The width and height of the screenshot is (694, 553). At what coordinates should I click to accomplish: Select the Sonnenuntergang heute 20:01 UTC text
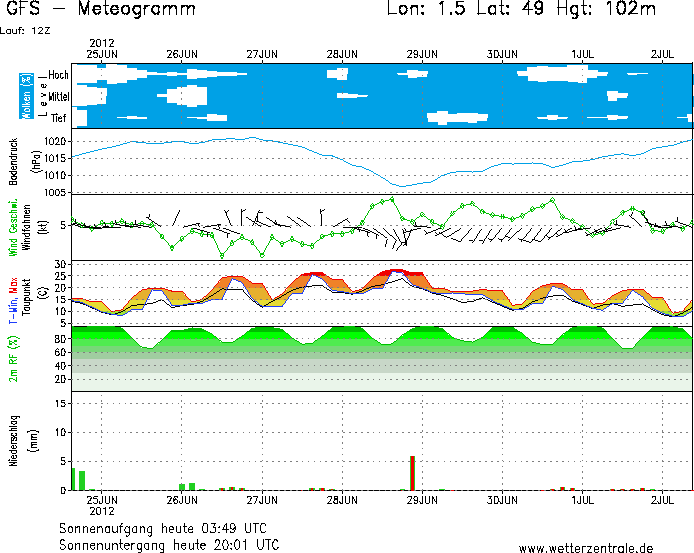point(169,545)
